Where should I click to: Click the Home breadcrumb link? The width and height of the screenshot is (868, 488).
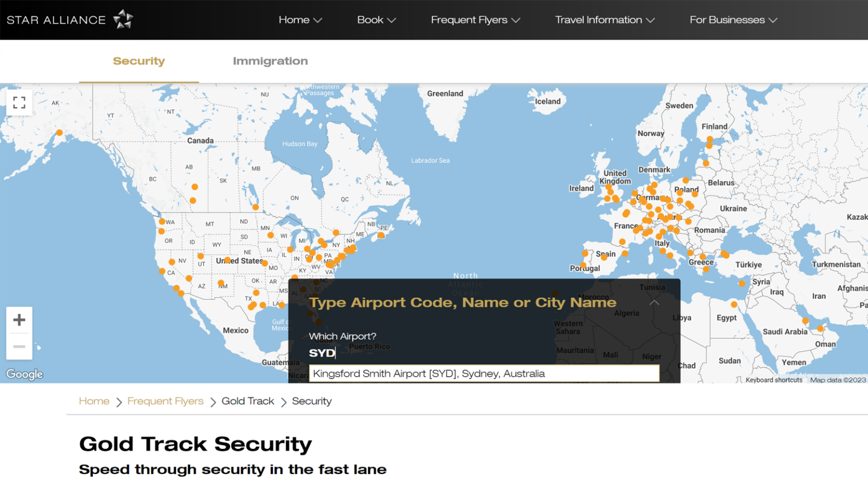pos(94,401)
